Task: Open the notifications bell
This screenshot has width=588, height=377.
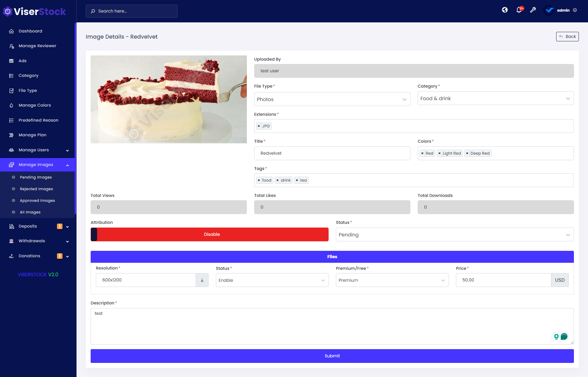Action: [519, 10]
